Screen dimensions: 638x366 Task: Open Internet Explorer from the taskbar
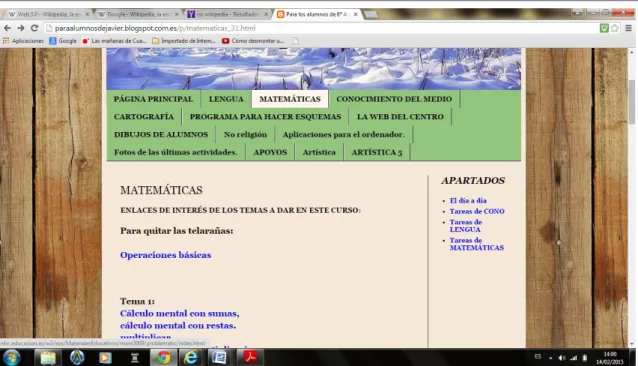click(x=191, y=358)
